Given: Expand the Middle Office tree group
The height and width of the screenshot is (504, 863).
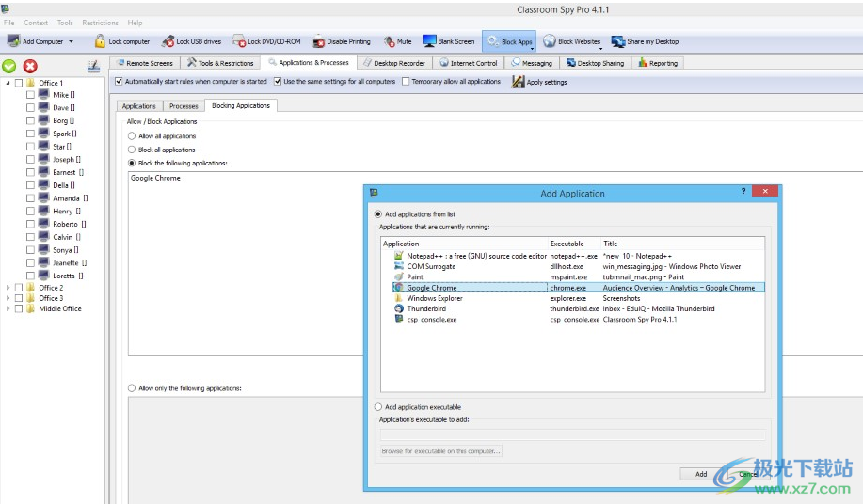Looking at the screenshot, I should (x=8, y=308).
